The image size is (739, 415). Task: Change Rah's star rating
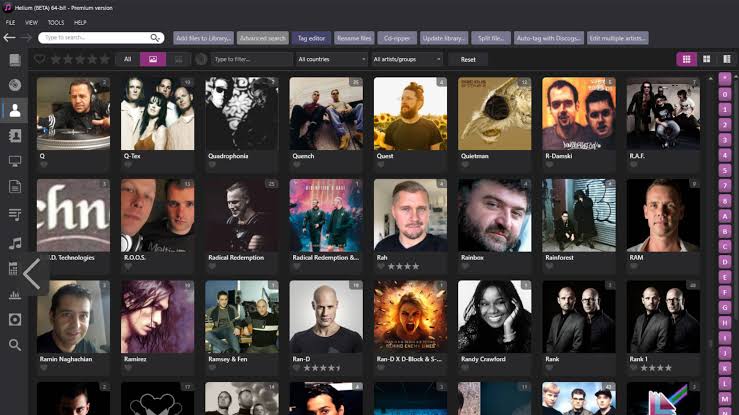click(x=403, y=267)
